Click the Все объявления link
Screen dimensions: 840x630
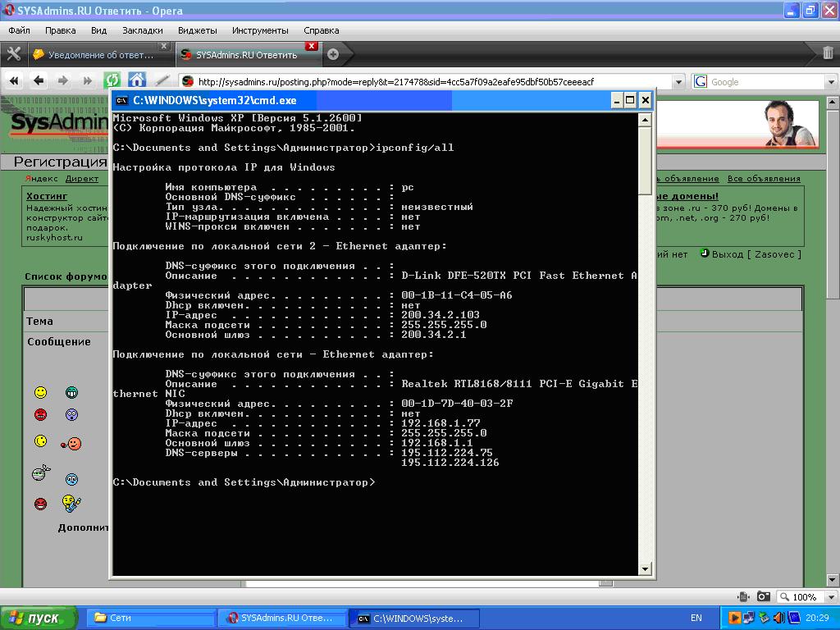pyautogui.click(x=764, y=178)
